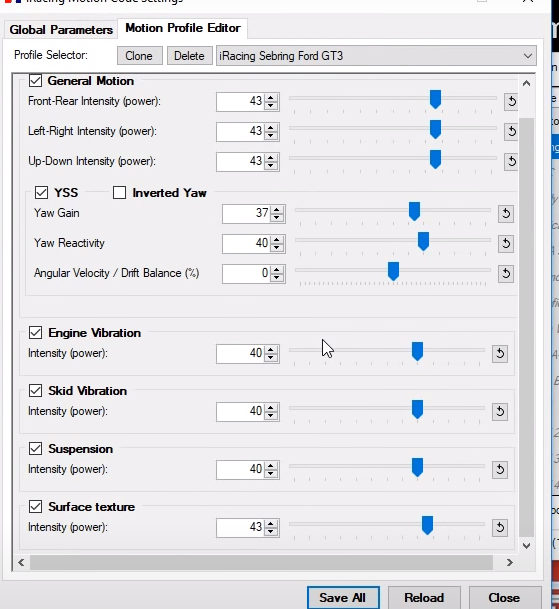Reset Left-Right Intensity value
The height and width of the screenshot is (609, 559).
(x=511, y=131)
